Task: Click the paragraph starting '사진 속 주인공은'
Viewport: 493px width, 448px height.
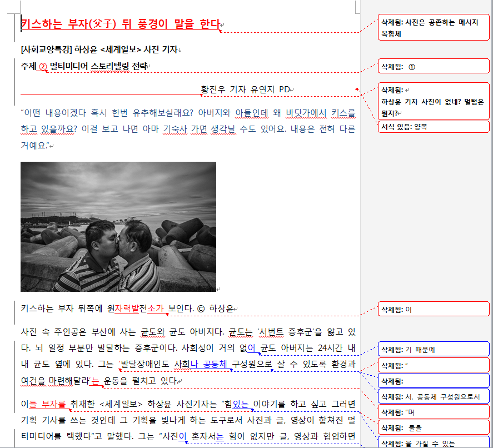Action: coord(188,356)
